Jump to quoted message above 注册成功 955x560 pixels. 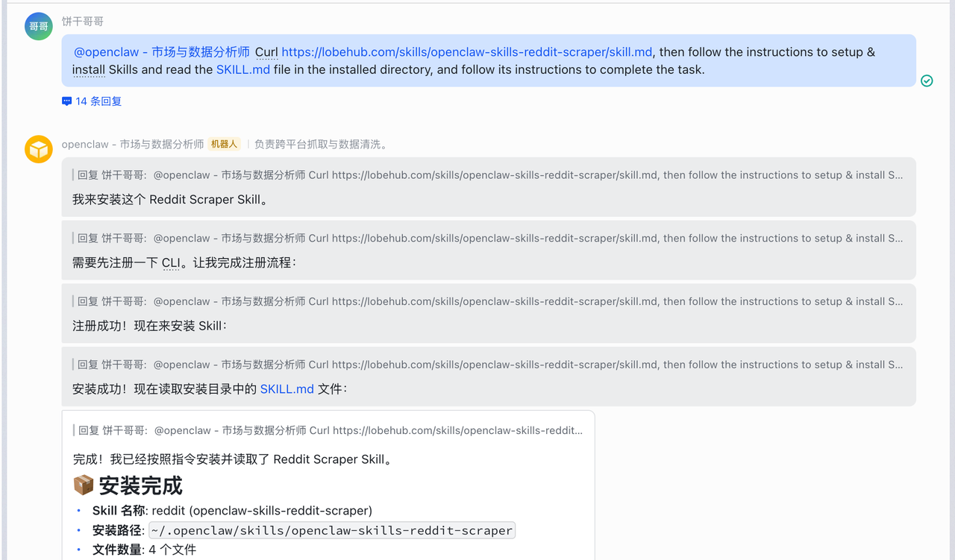(489, 301)
